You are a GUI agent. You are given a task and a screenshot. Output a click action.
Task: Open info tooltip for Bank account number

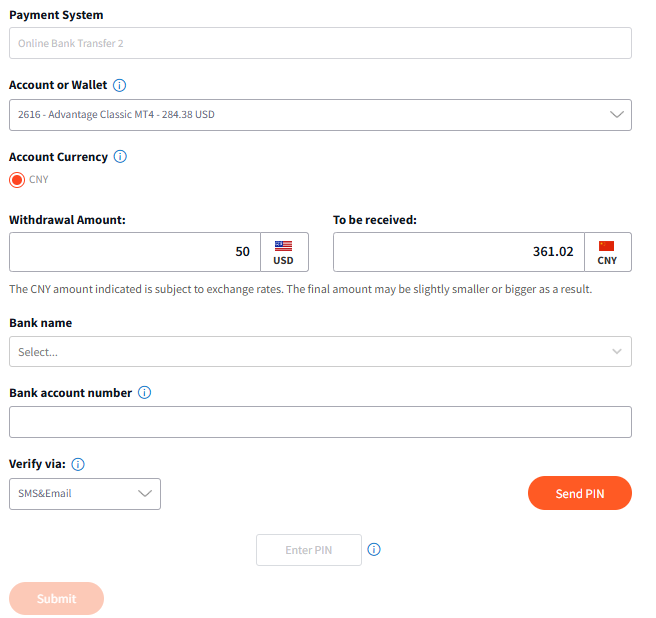[144, 392]
